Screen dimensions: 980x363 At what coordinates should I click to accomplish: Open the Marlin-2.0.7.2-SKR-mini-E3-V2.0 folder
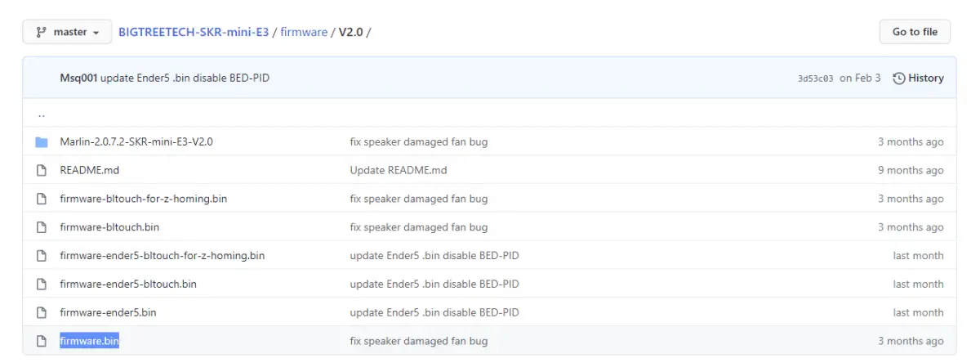(x=136, y=142)
